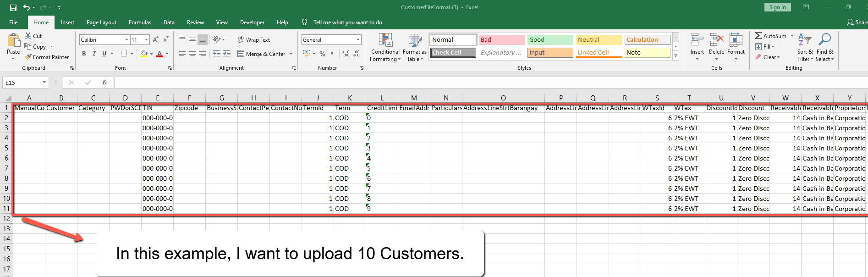The image size is (868, 277).
Task: Switch to the Formulas tab
Action: pos(140,22)
